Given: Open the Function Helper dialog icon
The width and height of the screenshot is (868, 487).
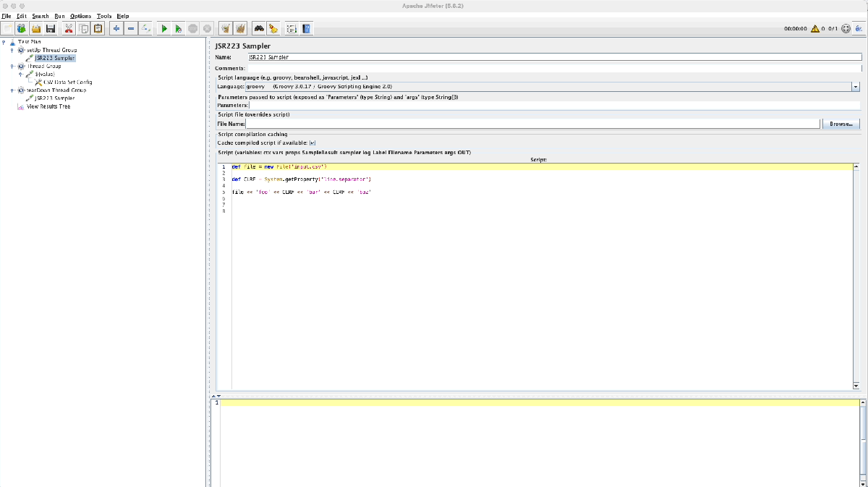Looking at the screenshot, I should pyautogui.click(x=292, y=28).
